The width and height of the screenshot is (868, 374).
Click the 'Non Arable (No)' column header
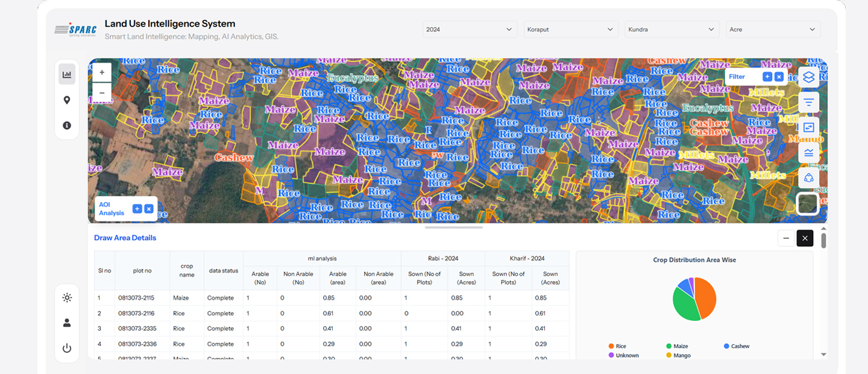298,278
